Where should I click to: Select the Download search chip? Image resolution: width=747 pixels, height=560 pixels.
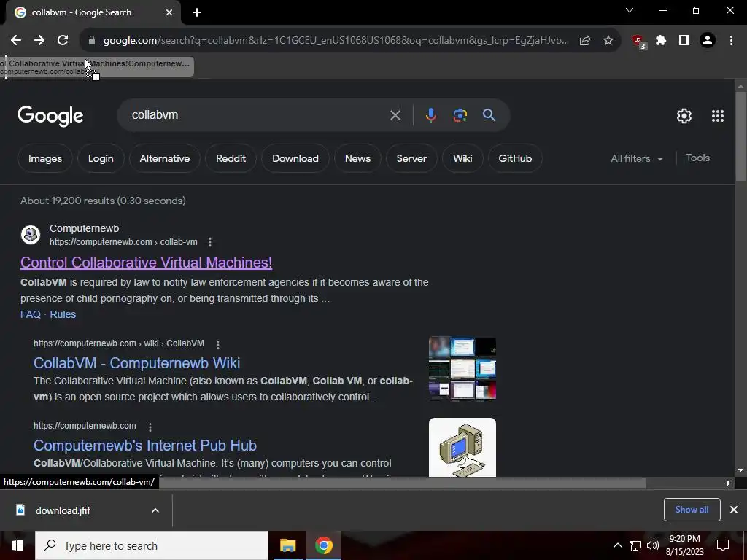tap(295, 158)
